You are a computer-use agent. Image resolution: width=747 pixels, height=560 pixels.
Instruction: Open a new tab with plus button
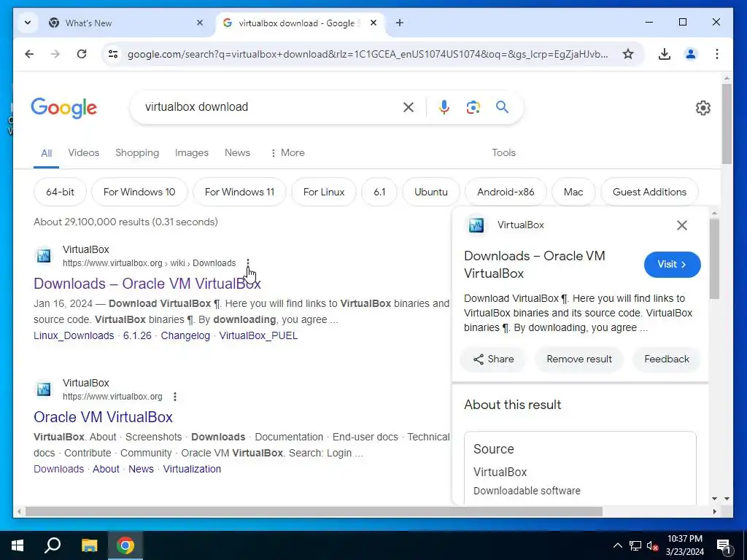click(x=399, y=23)
